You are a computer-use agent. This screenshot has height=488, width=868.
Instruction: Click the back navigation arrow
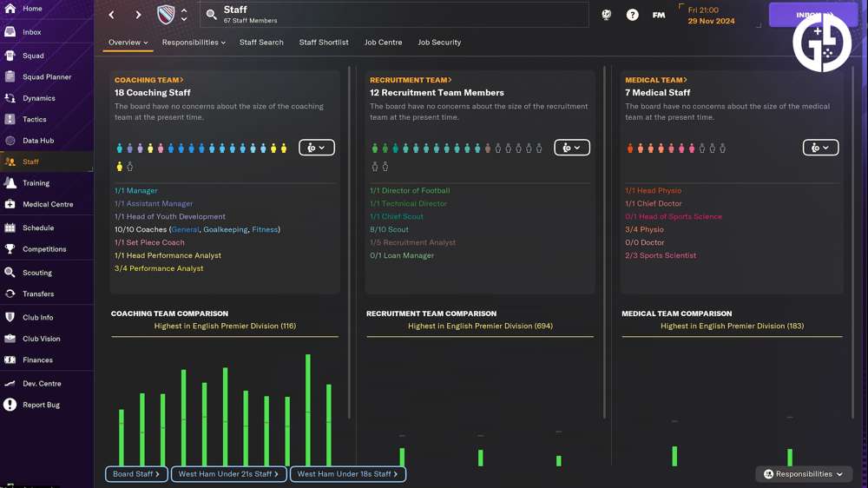pos(112,15)
